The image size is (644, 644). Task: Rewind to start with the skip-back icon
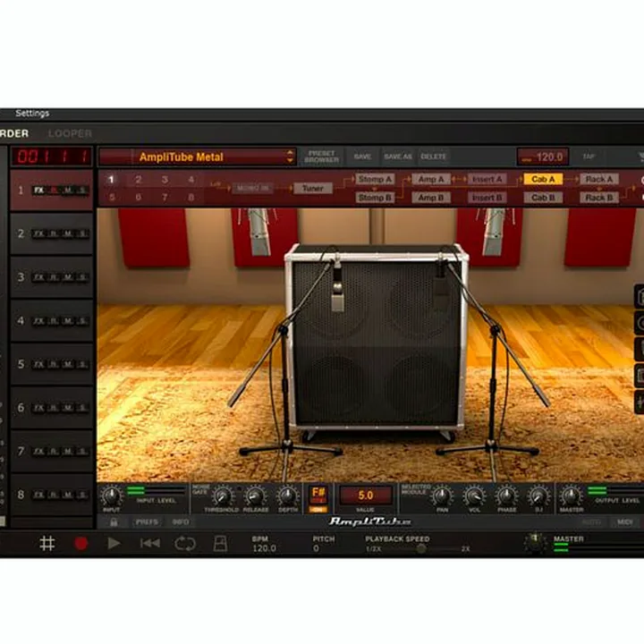tap(150, 544)
